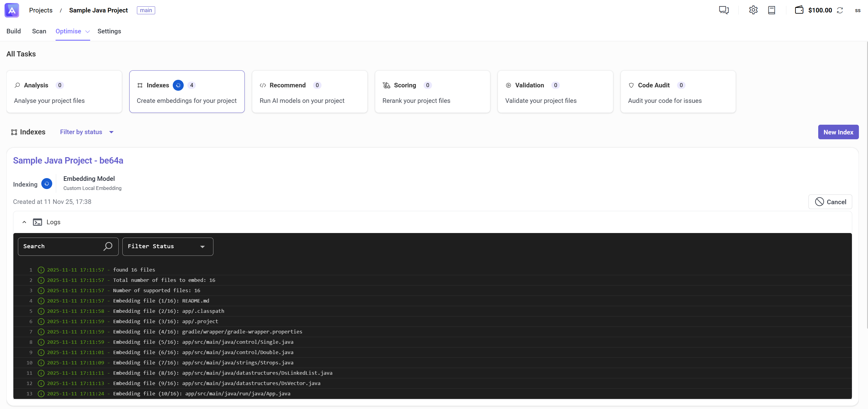
Task: Open settings via the gear icon
Action: [753, 10]
